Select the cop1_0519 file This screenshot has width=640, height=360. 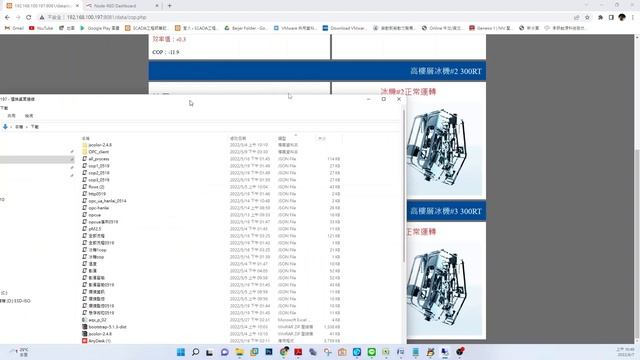click(99, 166)
